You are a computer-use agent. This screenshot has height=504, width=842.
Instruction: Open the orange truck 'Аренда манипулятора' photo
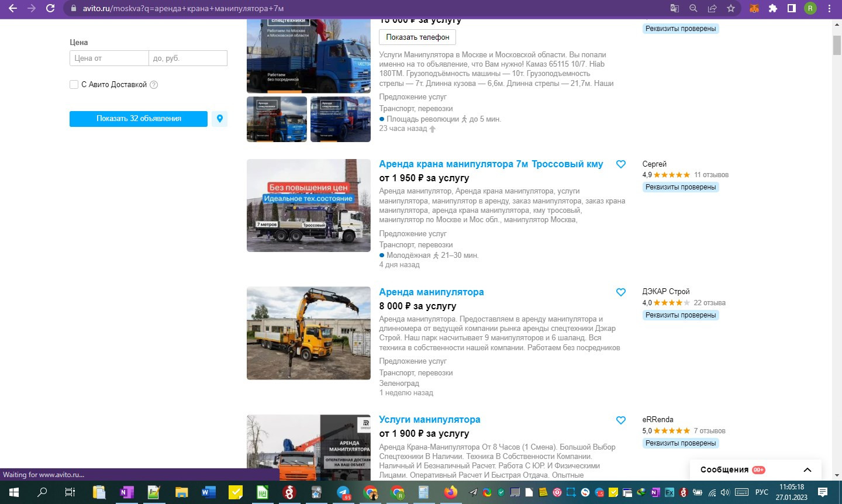pyautogui.click(x=309, y=447)
